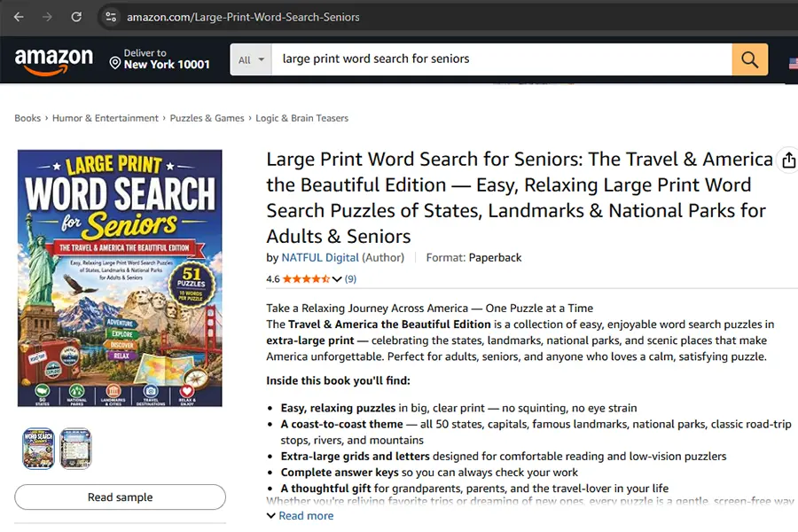Click the product title heading
Viewport: 798px width, 532px height.
click(519, 198)
